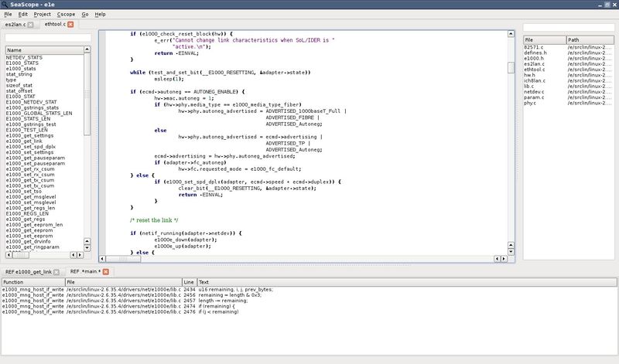Viewport: 619px width, 364px height.
Task: Open ich8lan.c from the file list
Action: pos(535,80)
